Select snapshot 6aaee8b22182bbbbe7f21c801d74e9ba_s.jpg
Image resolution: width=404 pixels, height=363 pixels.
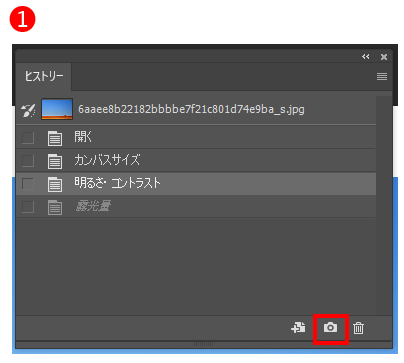tap(191, 109)
